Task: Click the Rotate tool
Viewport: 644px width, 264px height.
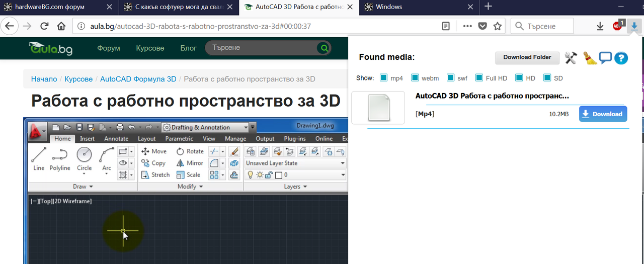Action: click(190, 151)
